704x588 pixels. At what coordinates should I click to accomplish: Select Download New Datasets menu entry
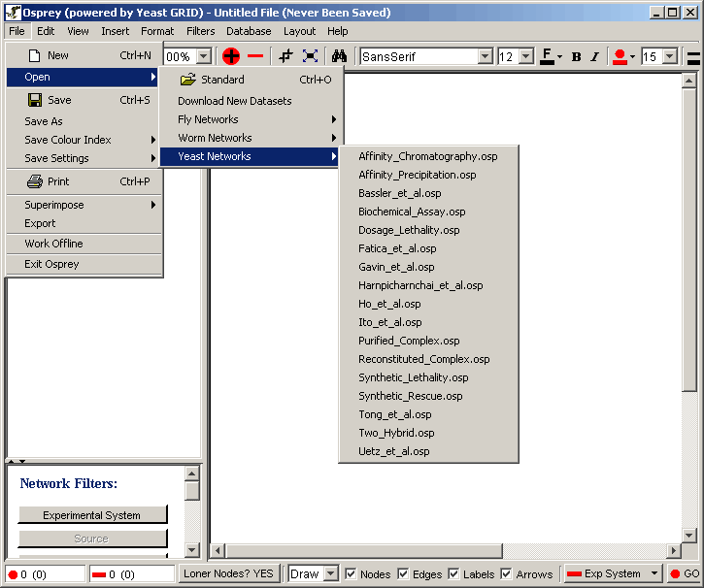tap(234, 101)
